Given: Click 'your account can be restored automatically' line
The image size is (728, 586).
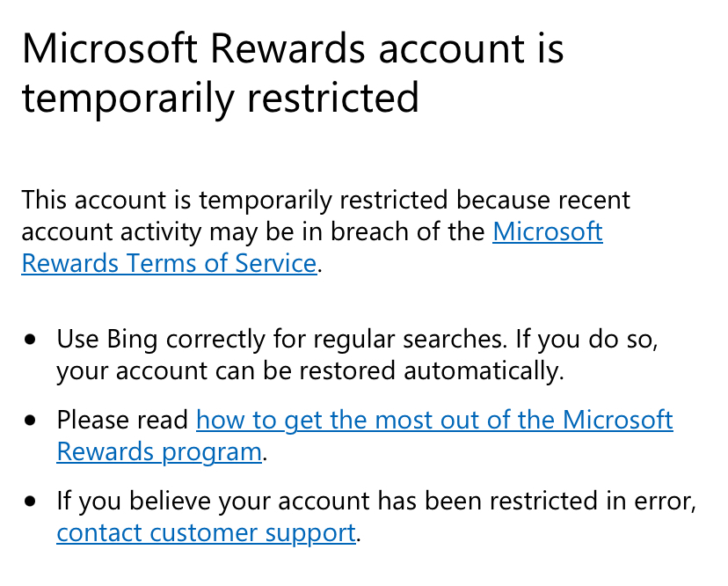Looking at the screenshot, I should (310, 370).
